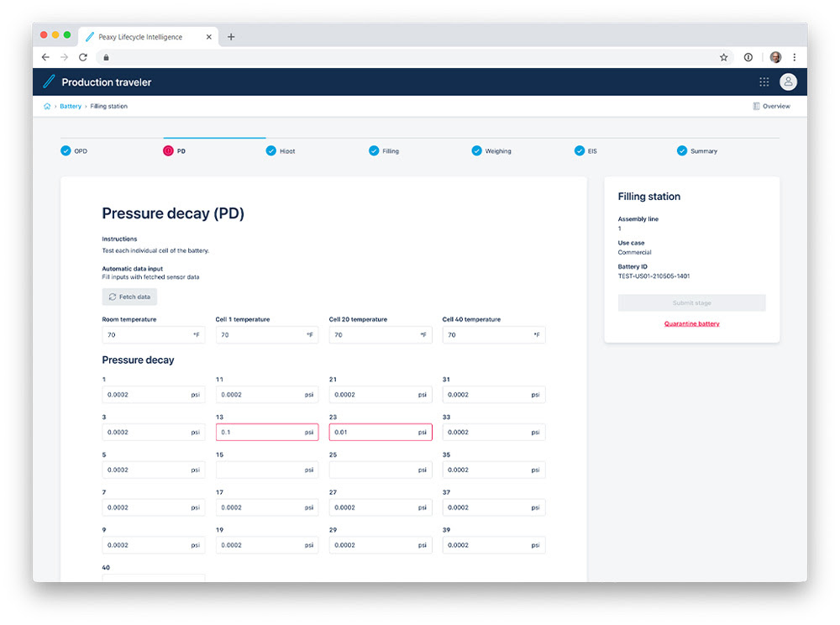Bookmark page using the star icon
This screenshot has width=840, height=625.
coord(723,57)
